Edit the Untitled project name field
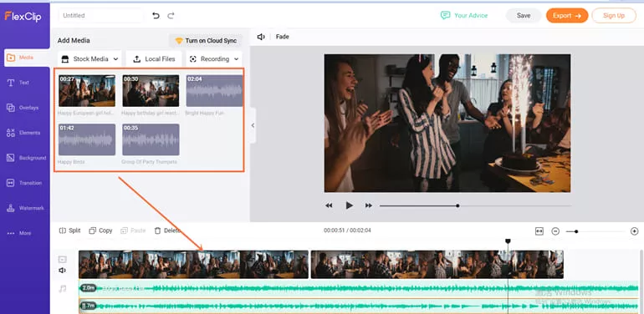This screenshot has width=644, height=314. (x=101, y=16)
